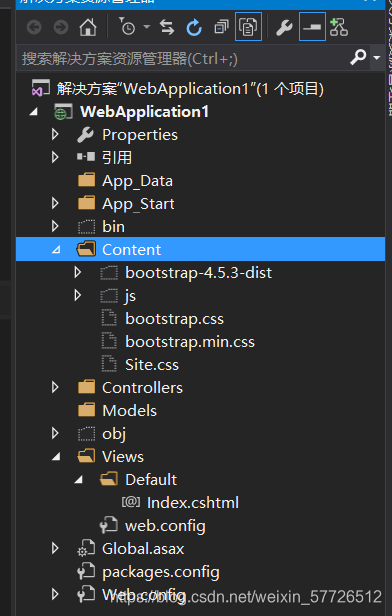
Task: Expand the bin folder
Action: (55, 226)
